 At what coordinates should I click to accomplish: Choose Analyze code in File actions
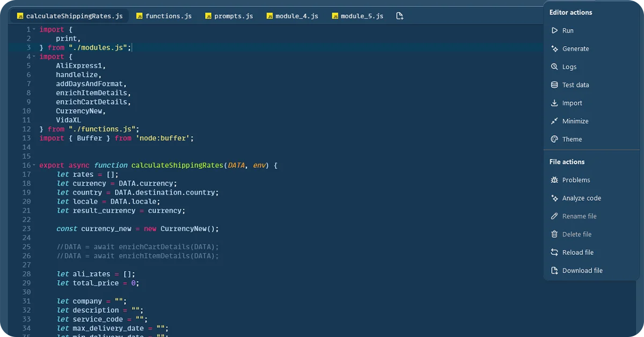[581, 198]
